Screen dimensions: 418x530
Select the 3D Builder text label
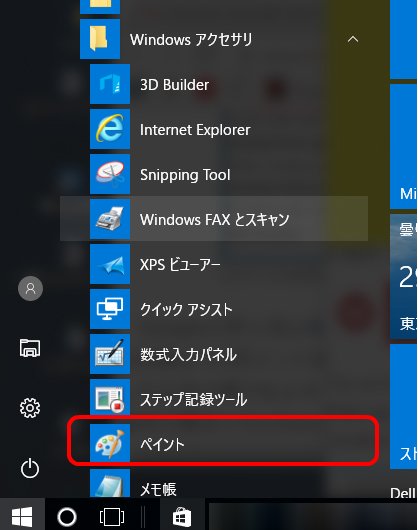(x=174, y=85)
